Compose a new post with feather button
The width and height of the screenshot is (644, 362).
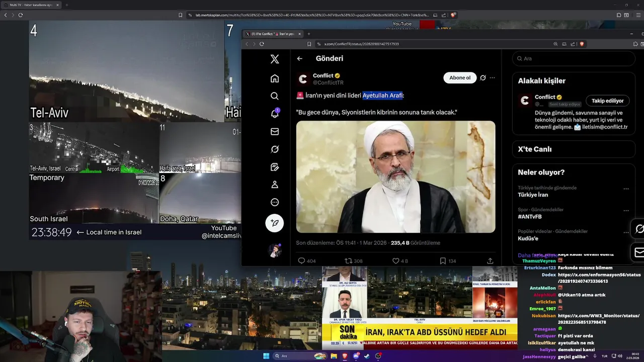pyautogui.click(x=274, y=223)
